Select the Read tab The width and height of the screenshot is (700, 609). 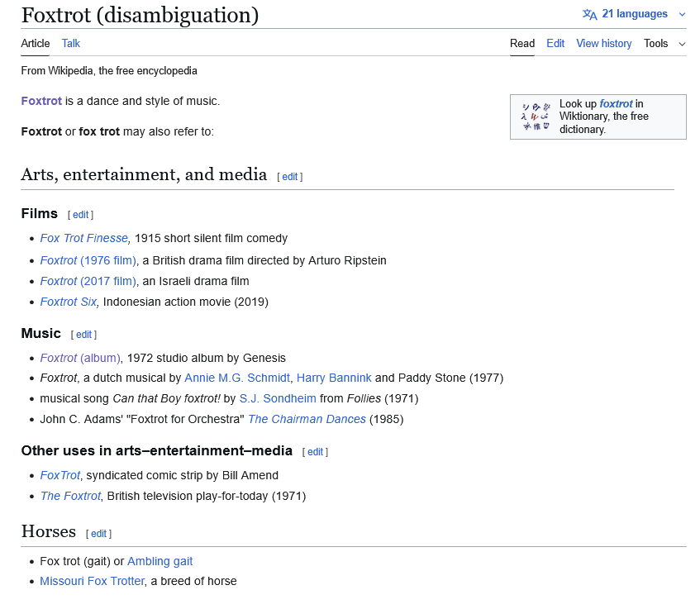pyautogui.click(x=521, y=43)
